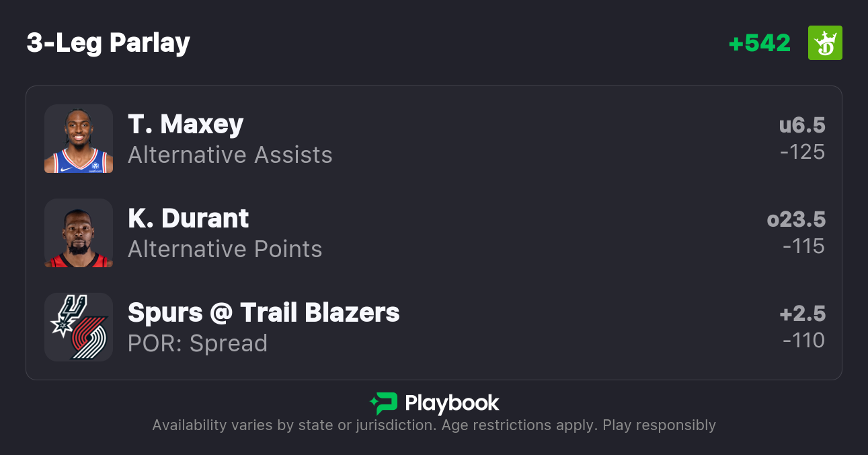Viewport: 868px width, 455px height.
Task: Click the Spurs and Trail Blazers logo icon
Action: coord(79,327)
